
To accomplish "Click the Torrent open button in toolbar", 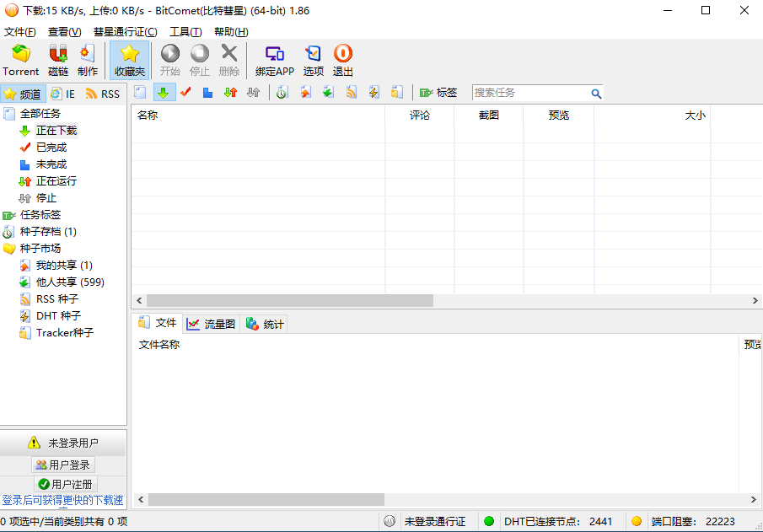I will coord(21,60).
